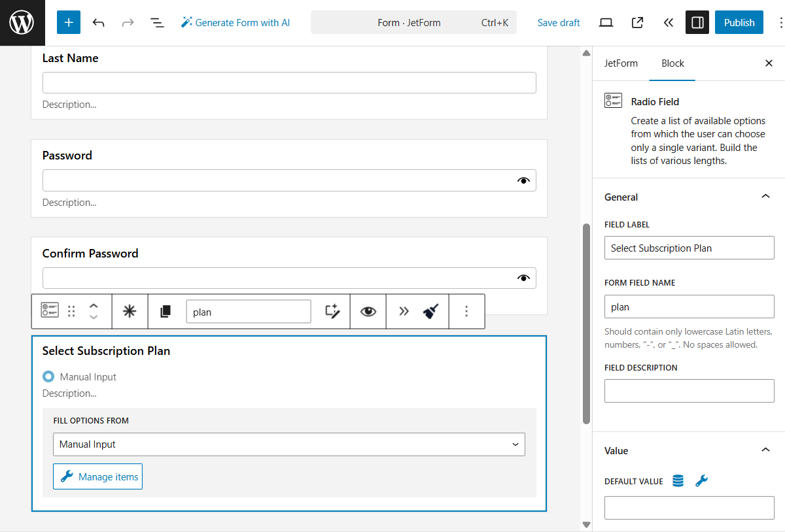Image resolution: width=785 pixels, height=532 pixels.
Task: Click the Publish button
Action: tap(739, 23)
